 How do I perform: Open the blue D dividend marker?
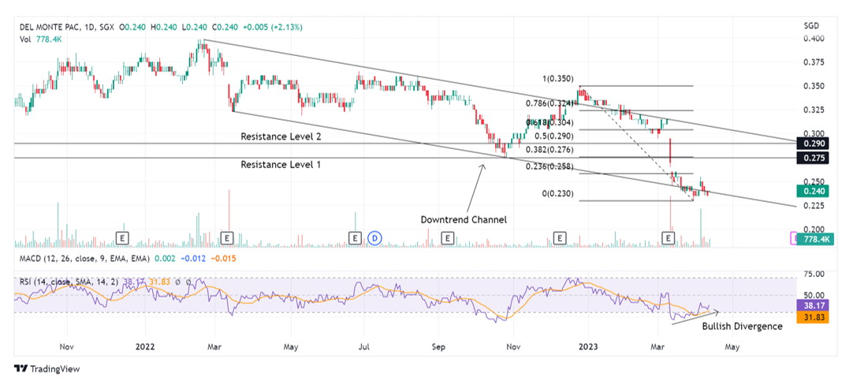tap(374, 238)
